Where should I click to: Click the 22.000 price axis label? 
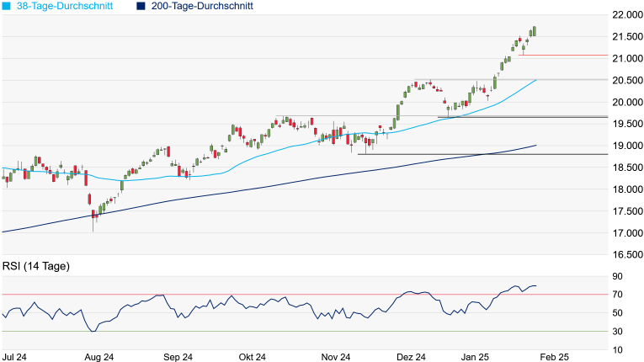tap(626, 15)
